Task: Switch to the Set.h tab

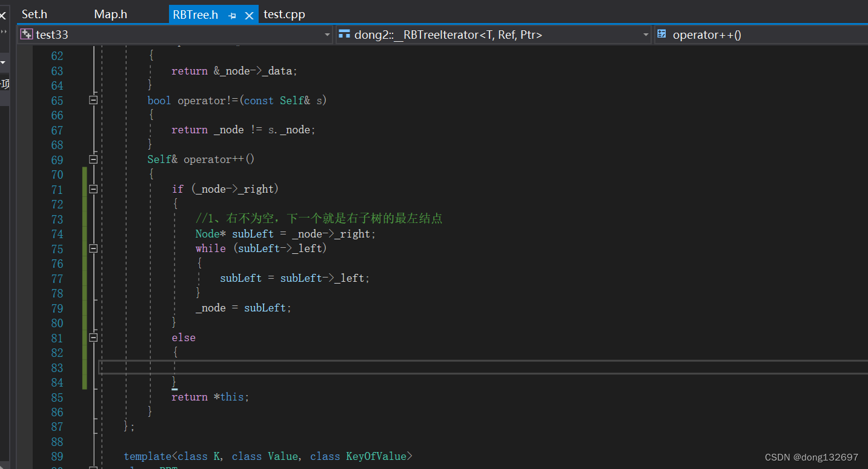Action: [x=35, y=14]
